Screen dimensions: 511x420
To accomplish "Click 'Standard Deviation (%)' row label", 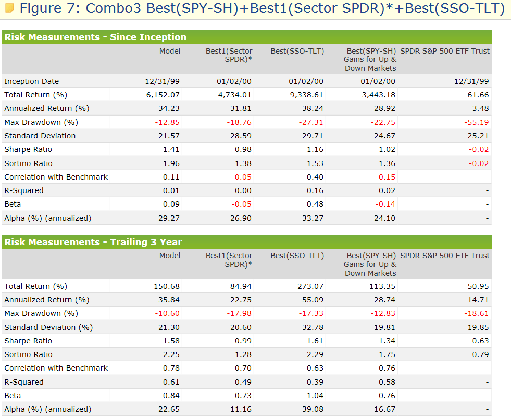I will [48, 327].
